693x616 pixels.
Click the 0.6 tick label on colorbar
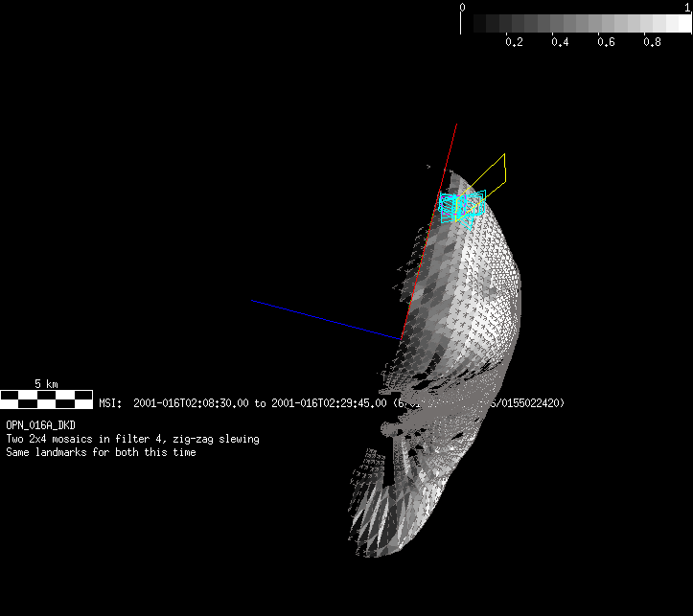tap(606, 43)
